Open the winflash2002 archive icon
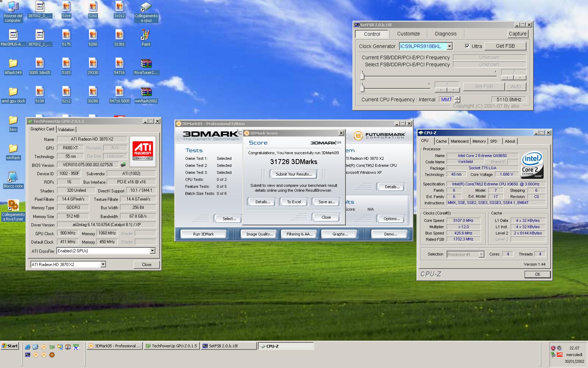Screen dimensions: 588x368 pos(146,95)
